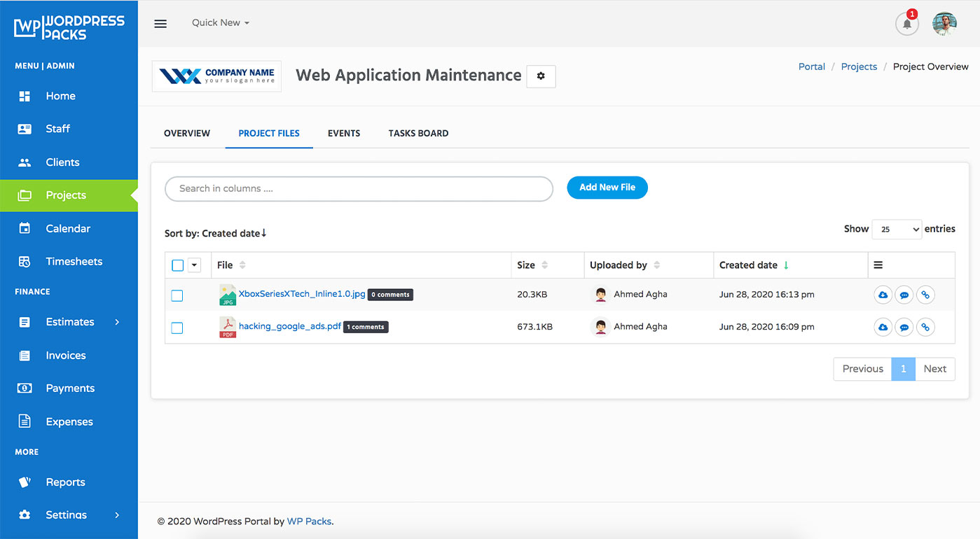Select the checkbox for hacking_google_ads.pdf

coord(177,328)
